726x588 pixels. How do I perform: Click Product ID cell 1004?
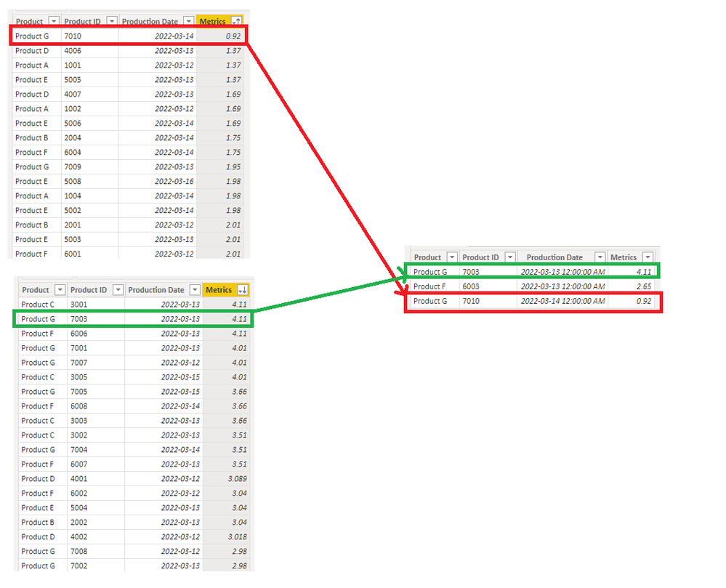[x=73, y=196]
